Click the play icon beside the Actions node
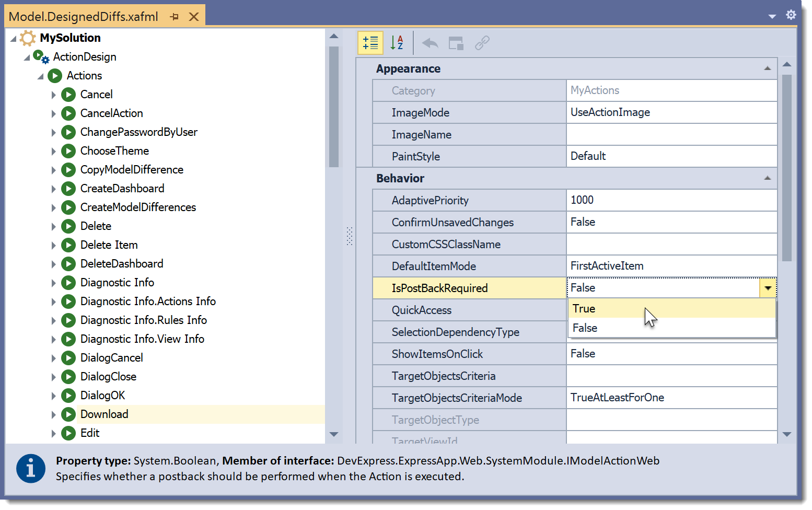This screenshot has width=812, height=510. coord(55,76)
